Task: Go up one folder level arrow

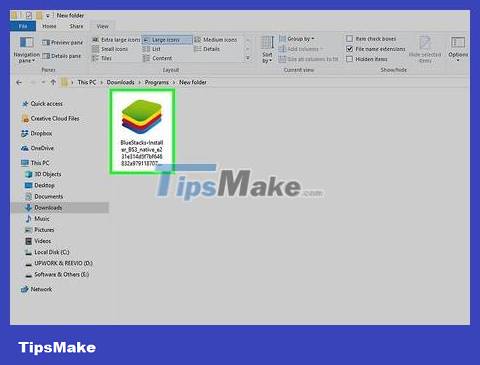Action: (53, 82)
